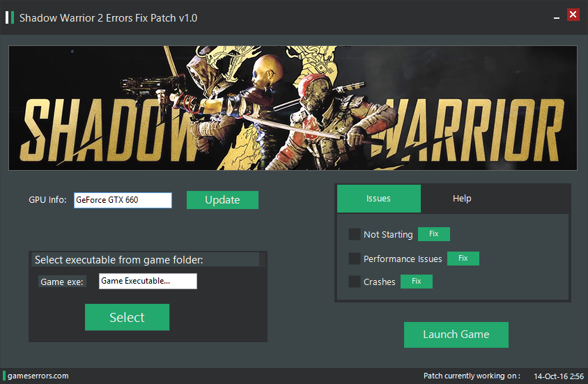
Task: Enable the Crashes checkbox
Action: tap(355, 282)
